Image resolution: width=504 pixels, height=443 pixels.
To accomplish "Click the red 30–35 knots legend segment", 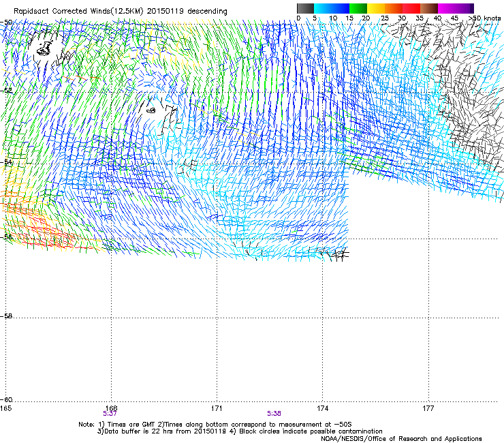I will (411, 8).
